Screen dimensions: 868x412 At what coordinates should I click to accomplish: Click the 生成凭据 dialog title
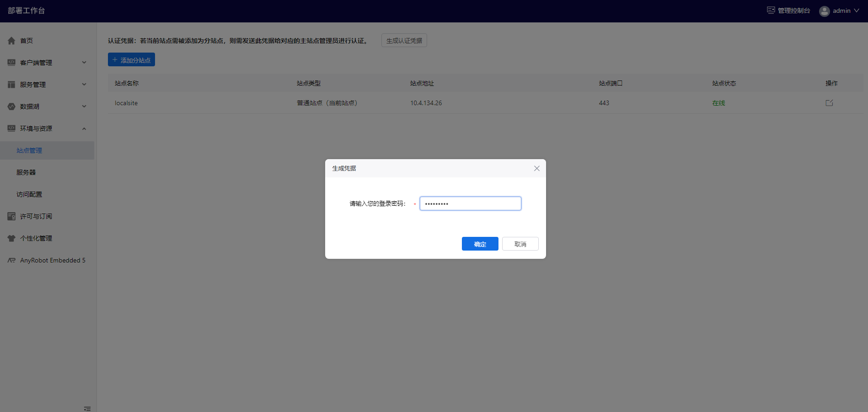click(x=344, y=168)
